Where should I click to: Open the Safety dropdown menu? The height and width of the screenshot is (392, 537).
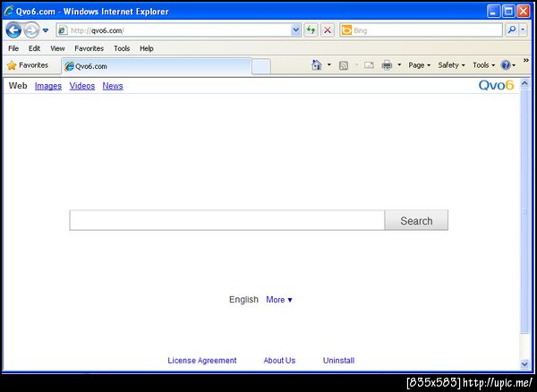tap(451, 65)
